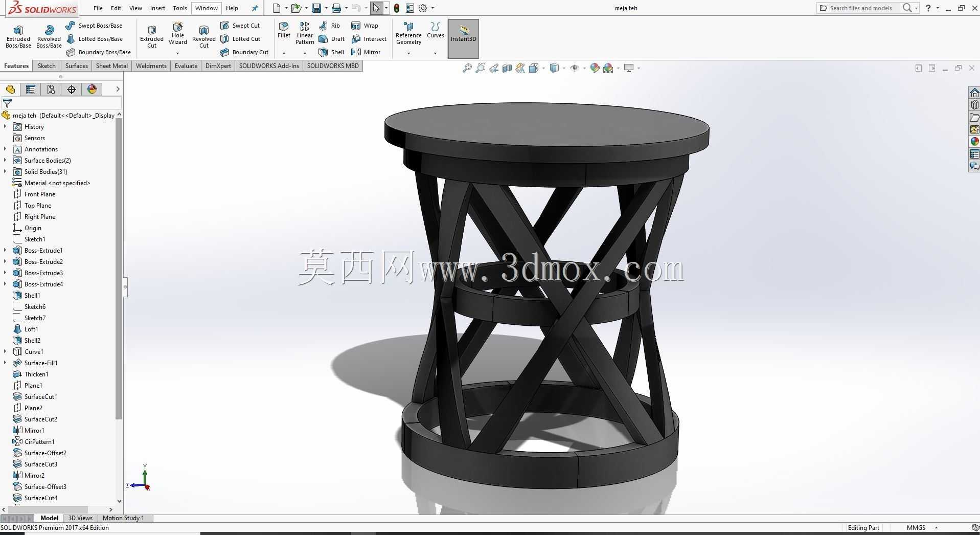Select the Linear Pattern tool
980x535 pixels.
click(305, 33)
